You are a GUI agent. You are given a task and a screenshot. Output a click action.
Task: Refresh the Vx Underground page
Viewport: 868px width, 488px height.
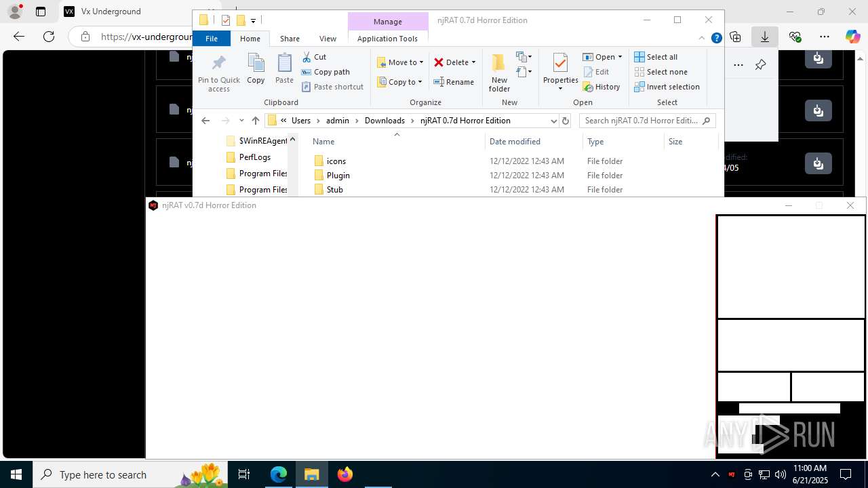tap(49, 37)
